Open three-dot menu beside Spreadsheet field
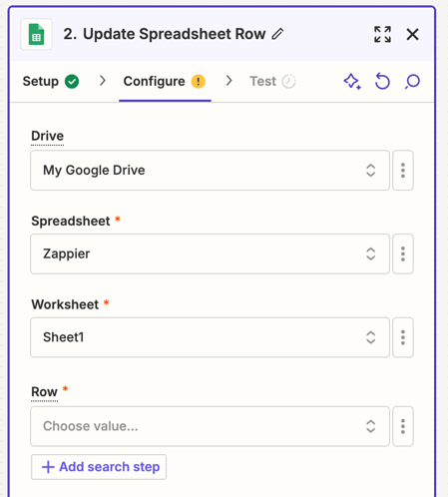Screen dimensions: 448x497 coord(403,253)
